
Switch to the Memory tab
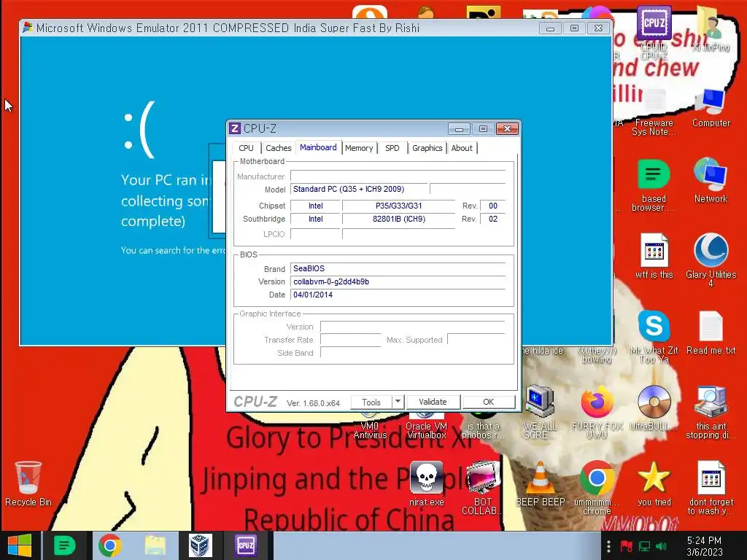pyautogui.click(x=359, y=148)
